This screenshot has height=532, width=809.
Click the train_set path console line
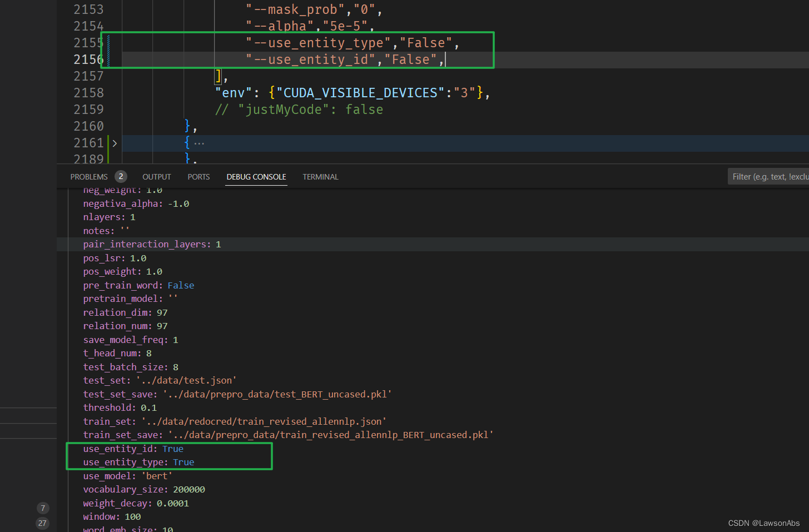(x=235, y=421)
